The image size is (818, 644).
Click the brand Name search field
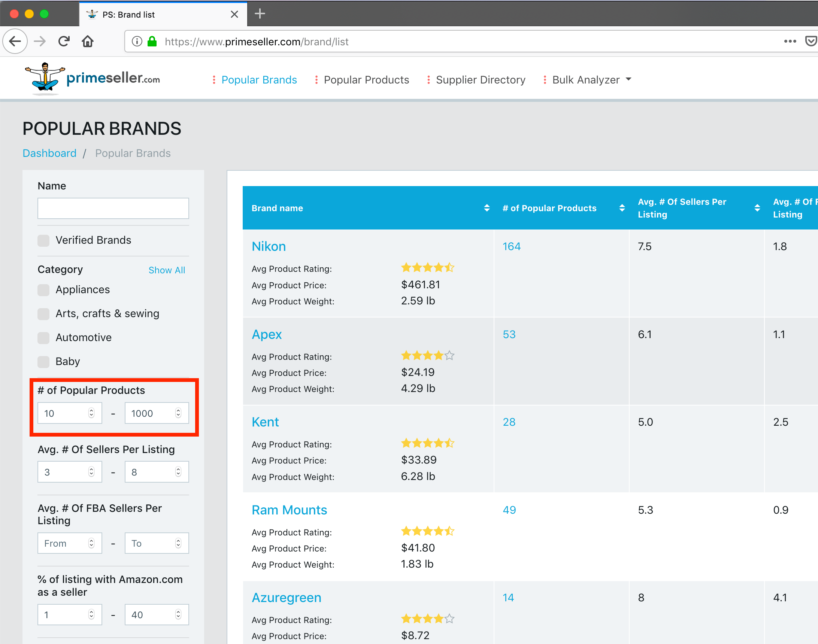pyautogui.click(x=113, y=208)
